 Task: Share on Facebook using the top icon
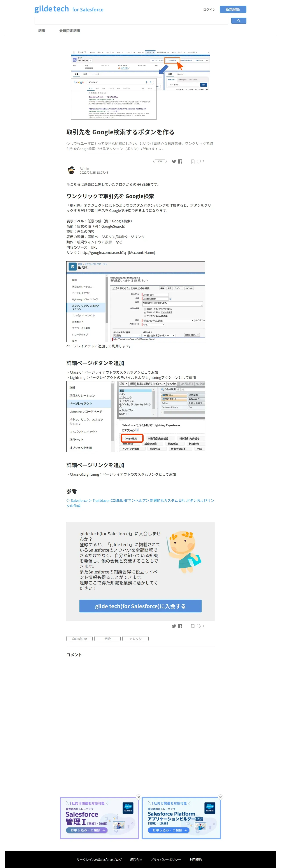180,161
